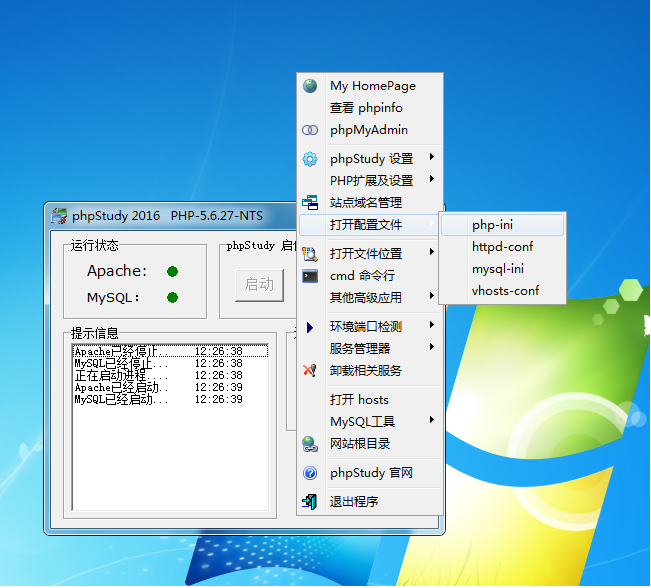Open vhosts-conf config file
Image resolution: width=651 pixels, height=588 pixels.
pyautogui.click(x=502, y=291)
